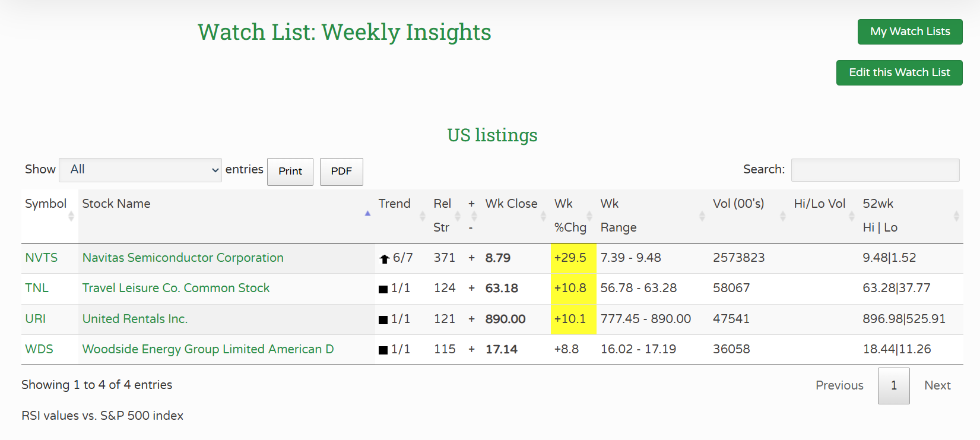The image size is (980, 440).
Task: Open United Rentals Inc. link
Action: (x=135, y=319)
